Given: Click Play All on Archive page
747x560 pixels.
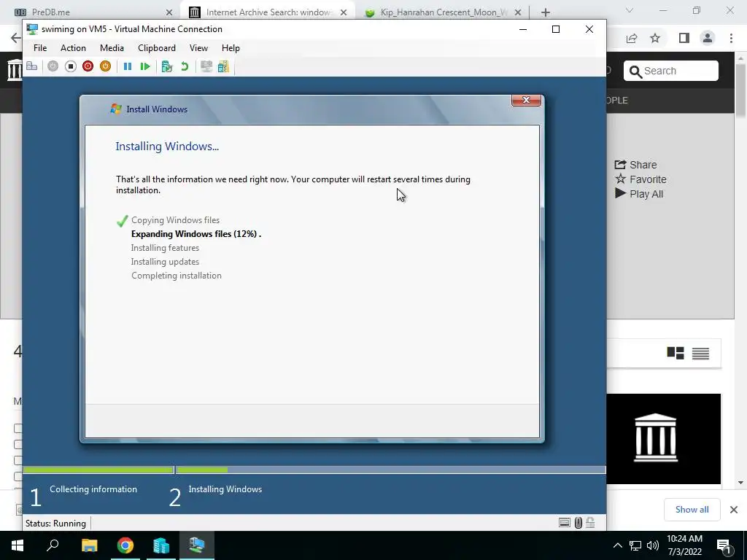Looking at the screenshot, I should [639, 194].
